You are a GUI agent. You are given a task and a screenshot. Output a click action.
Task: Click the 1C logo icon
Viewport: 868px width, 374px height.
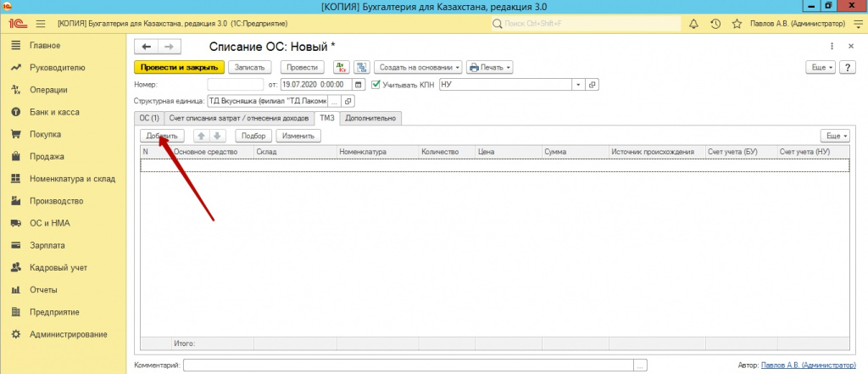17,24
